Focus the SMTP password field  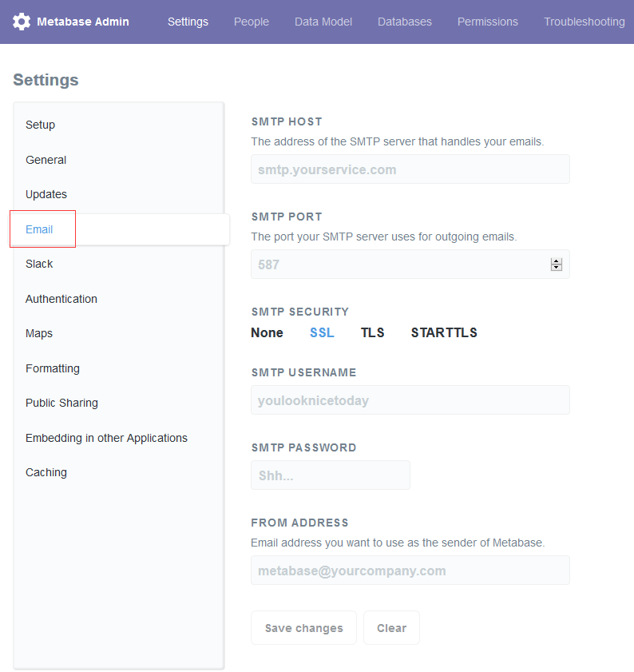[330, 475]
